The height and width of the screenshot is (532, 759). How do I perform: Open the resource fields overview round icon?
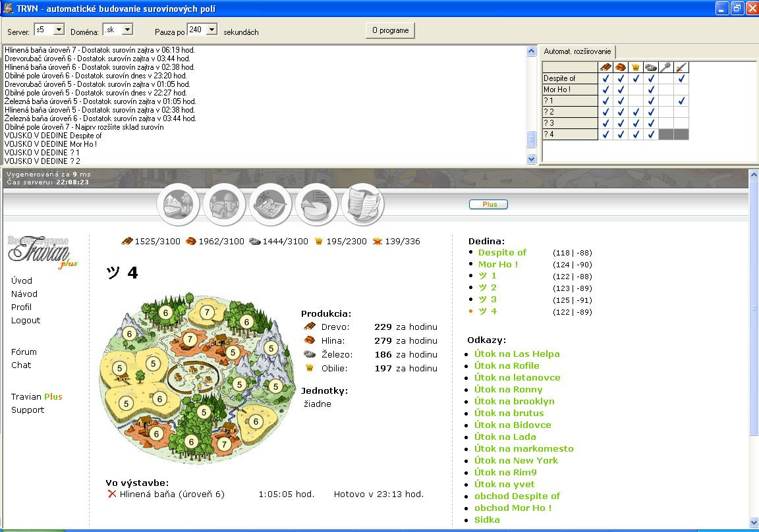click(x=178, y=205)
